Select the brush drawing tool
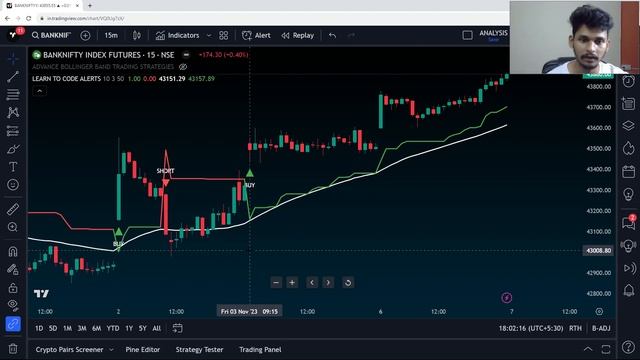The image size is (640, 360). [x=13, y=149]
